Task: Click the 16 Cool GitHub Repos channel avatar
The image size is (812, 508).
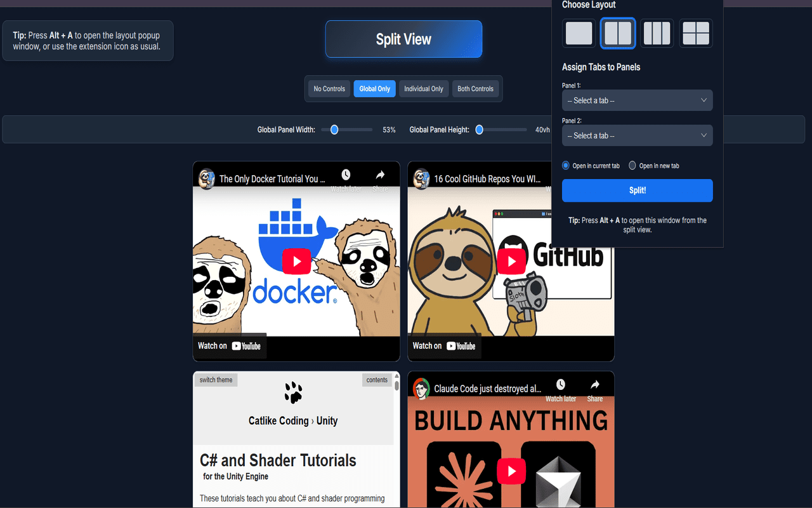Action: pyautogui.click(x=421, y=179)
